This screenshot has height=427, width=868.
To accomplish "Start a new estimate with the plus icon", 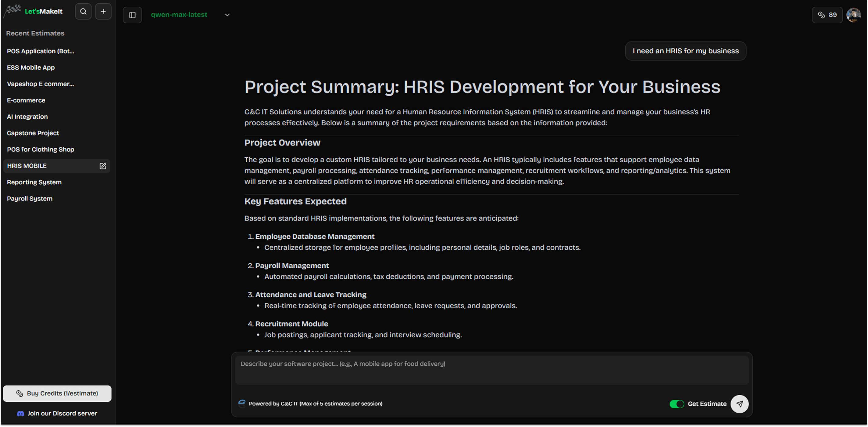I will (103, 11).
